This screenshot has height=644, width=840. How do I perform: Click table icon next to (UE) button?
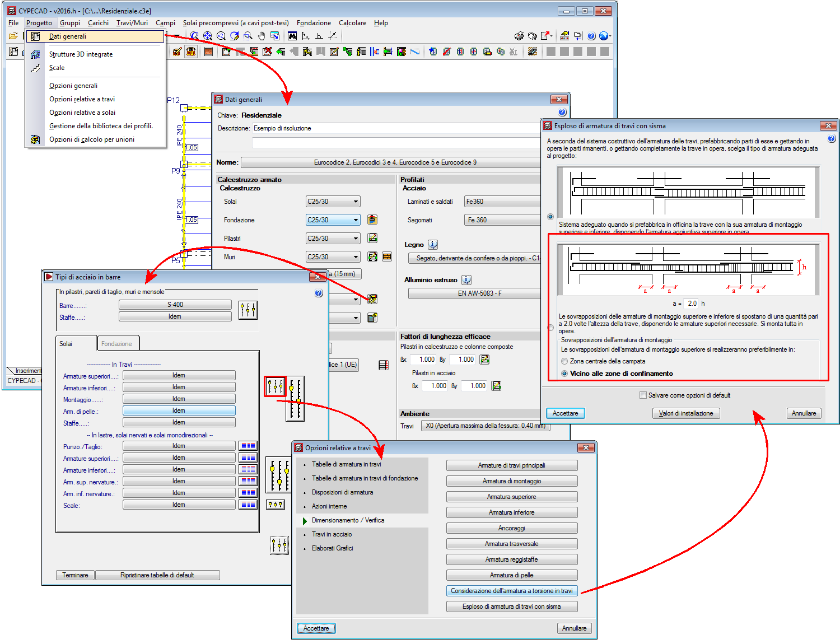point(384,365)
